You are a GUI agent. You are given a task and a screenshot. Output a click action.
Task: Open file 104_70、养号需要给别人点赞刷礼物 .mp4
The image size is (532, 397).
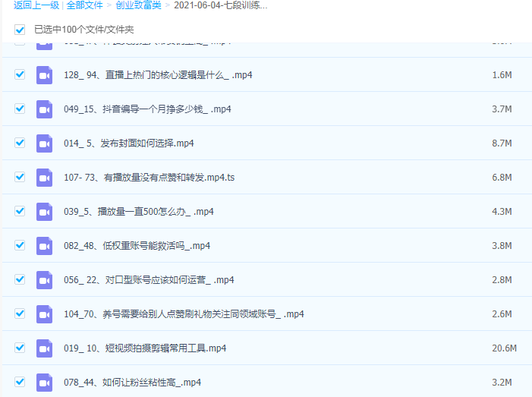(184, 314)
